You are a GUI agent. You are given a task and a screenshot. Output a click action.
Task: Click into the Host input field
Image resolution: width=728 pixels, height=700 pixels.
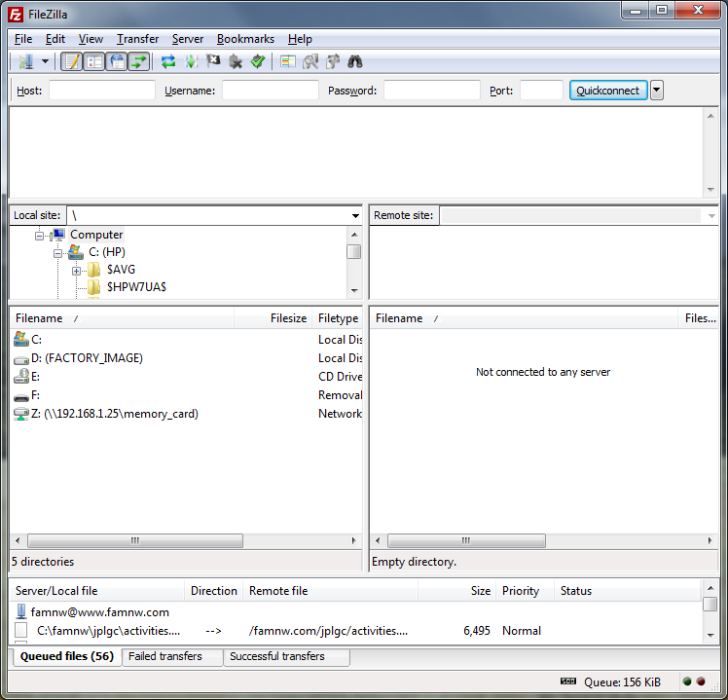pos(102,91)
